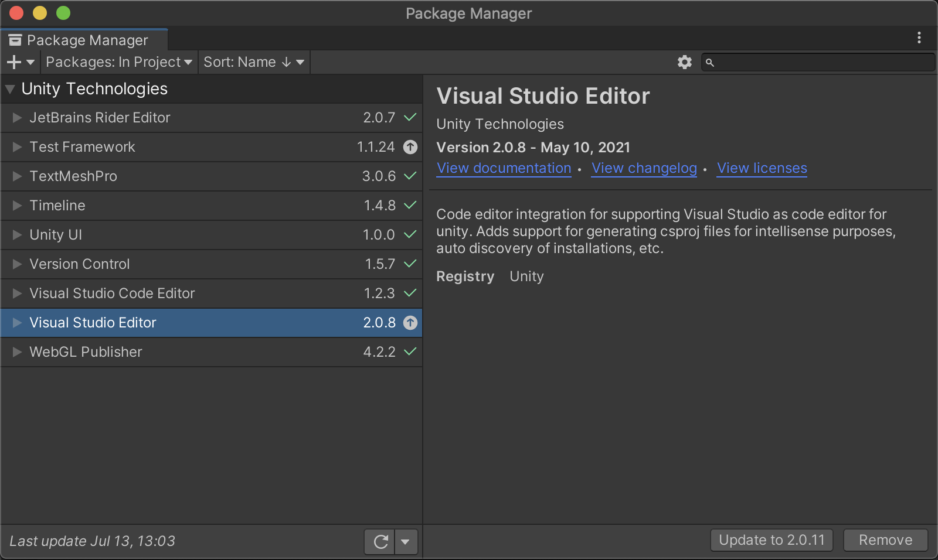
Task: Click the Visual Studio Editor update arrow icon
Action: point(410,323)
